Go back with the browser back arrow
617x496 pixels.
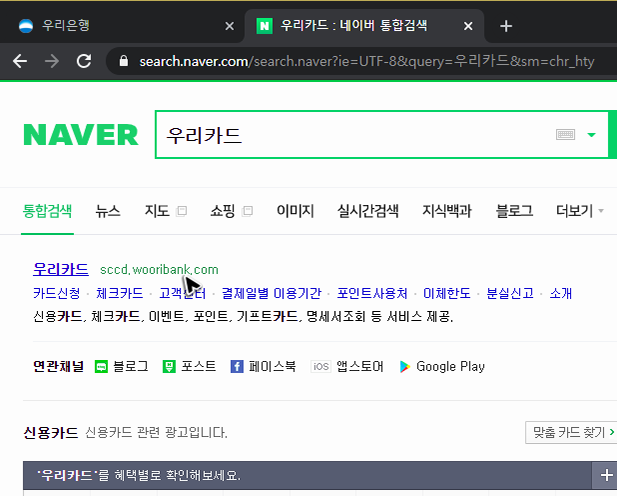[x=20, y=61]
